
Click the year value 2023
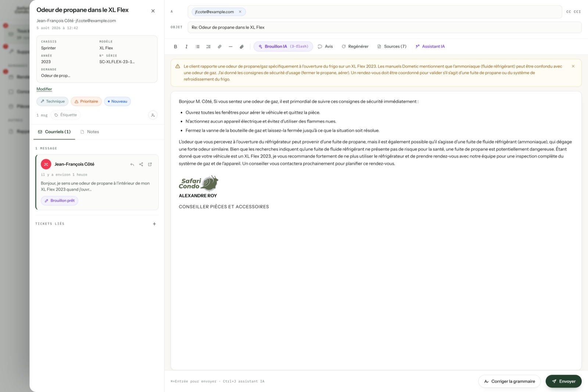click(46, 62)
